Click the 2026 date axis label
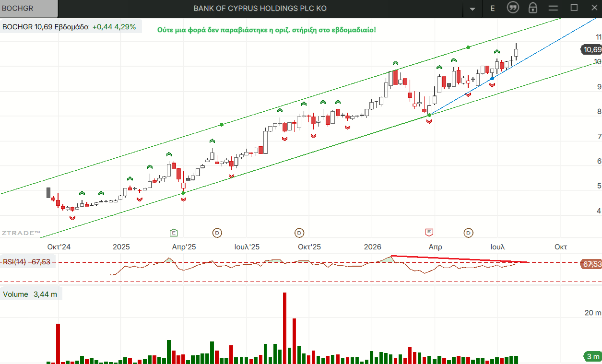Screen dimensions: 602x364 pos(373,247)
